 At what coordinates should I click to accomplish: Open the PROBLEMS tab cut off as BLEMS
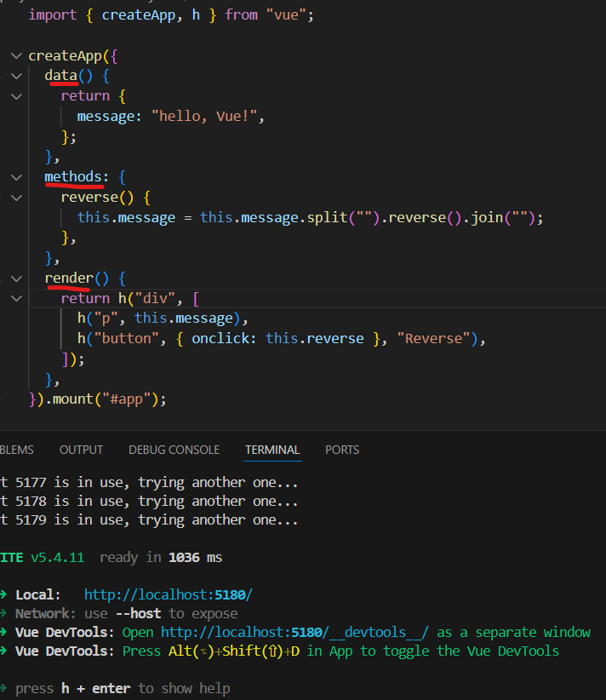(x=16, y=450)
